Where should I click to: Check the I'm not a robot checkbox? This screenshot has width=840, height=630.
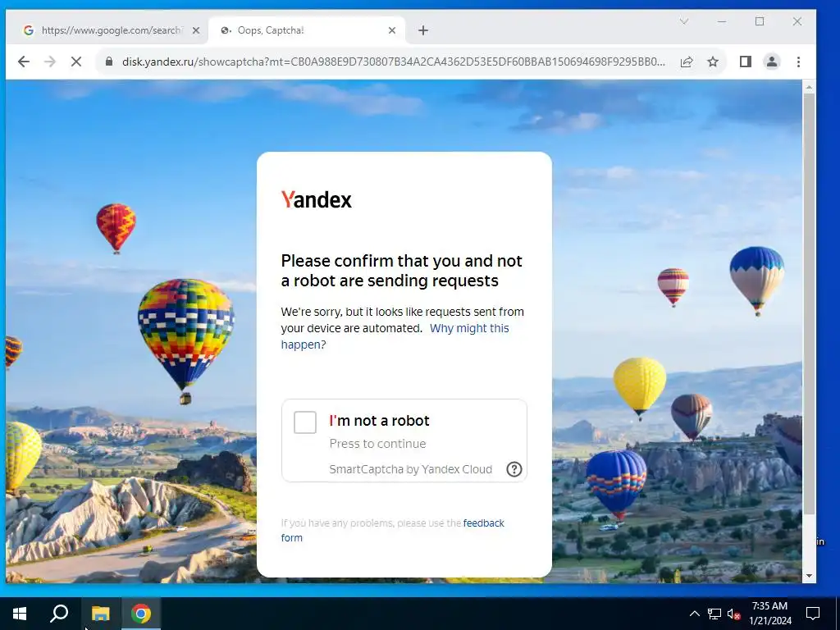coord(305,422)
